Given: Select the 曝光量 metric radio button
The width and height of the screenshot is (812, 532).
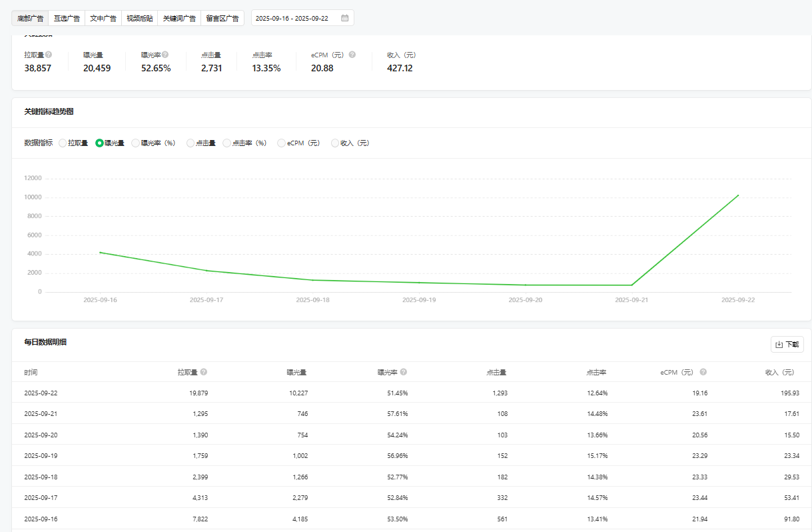Looking at the screenshot, I should tap(99, 143).
